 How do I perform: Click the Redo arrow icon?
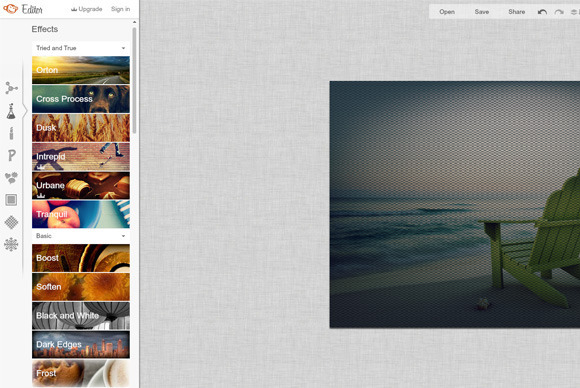(x=559, y=12)
